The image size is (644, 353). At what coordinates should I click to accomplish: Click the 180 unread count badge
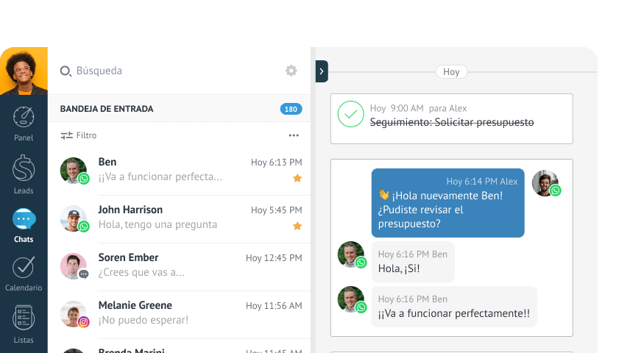pos(291,109)
